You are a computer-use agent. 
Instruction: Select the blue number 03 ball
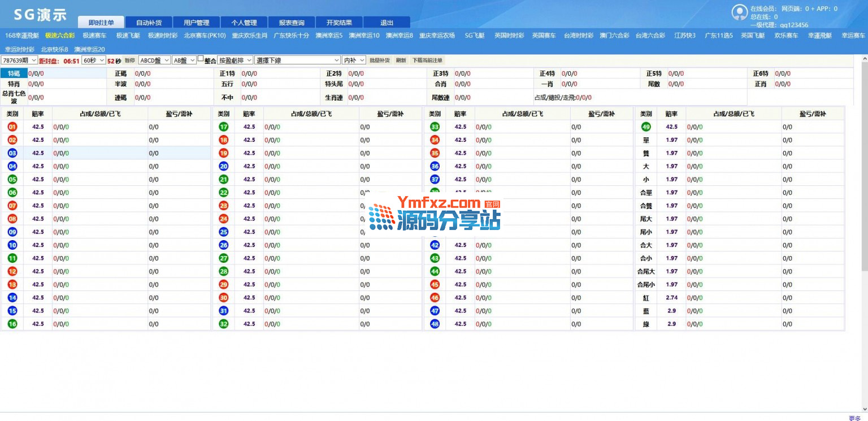point(12,153)
